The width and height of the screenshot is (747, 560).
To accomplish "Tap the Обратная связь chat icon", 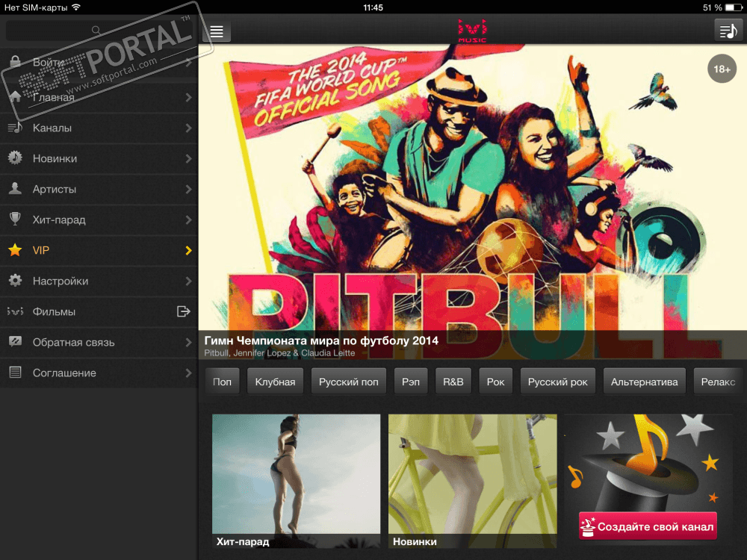I will coord(15,342).
